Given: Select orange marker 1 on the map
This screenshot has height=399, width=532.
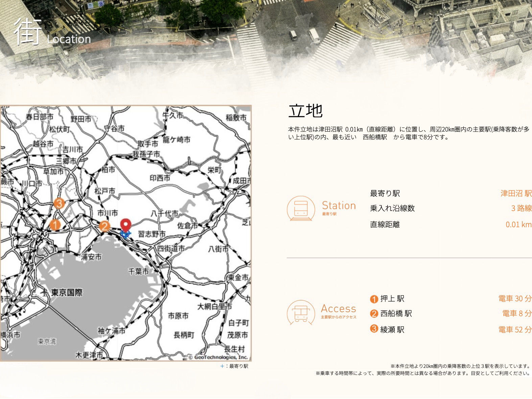Looking at the screenshot, I should click(x=55, y=225).
